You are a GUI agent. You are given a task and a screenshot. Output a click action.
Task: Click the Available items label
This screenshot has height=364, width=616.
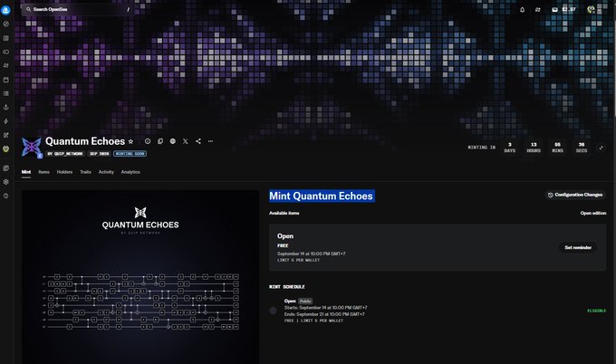(x=284, y=213)
